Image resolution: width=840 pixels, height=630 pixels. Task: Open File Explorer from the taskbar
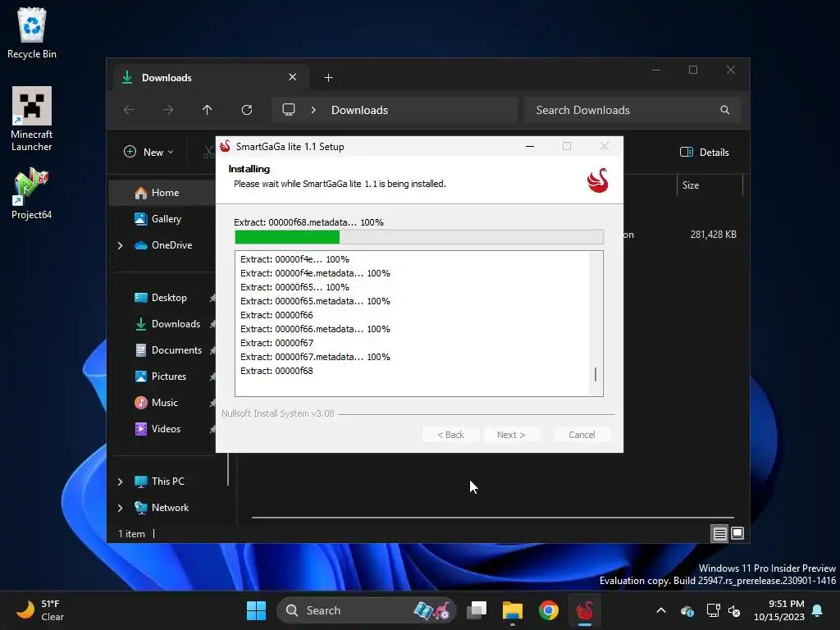point(512,610)
